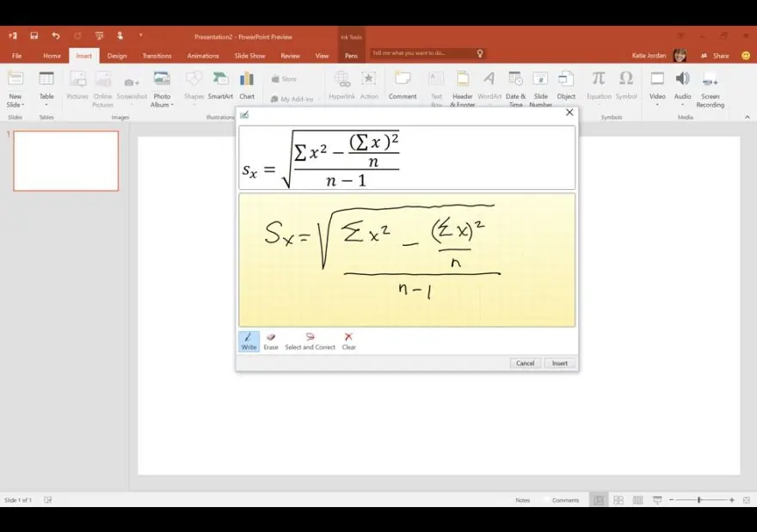Switch to Reading view
Viewport: 757px width, 532px height.
point(637,500)
